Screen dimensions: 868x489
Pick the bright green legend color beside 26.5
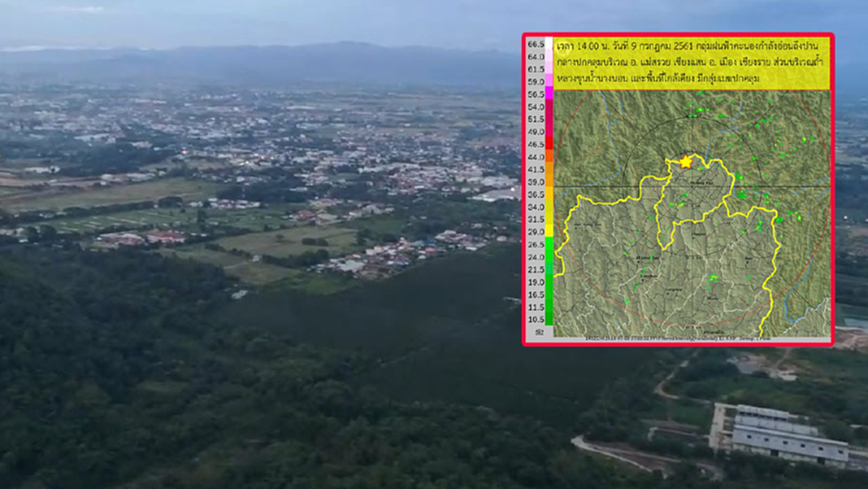[x=549, y=244]
